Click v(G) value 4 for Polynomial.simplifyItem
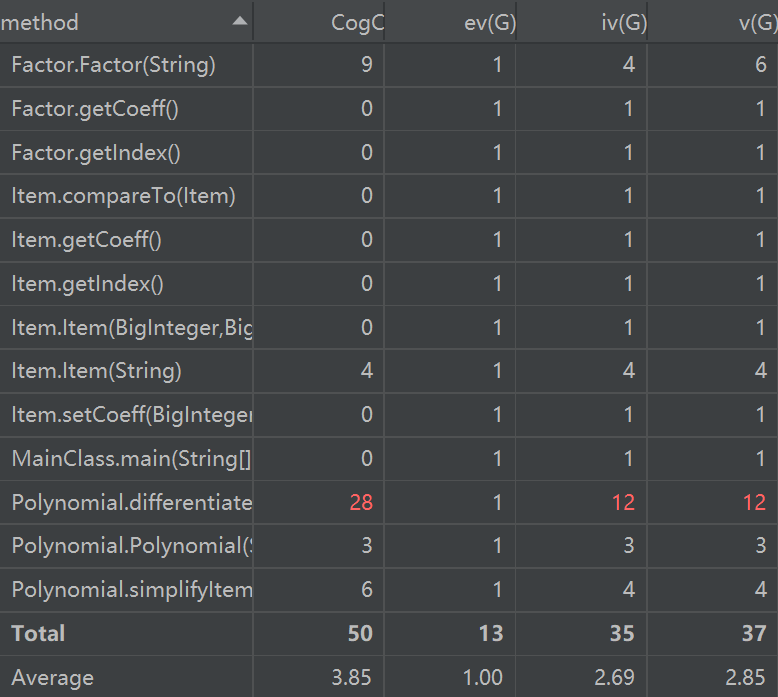The height and width of the screenshot is (697, 778). pyautogui.click(x=761, y=590)
